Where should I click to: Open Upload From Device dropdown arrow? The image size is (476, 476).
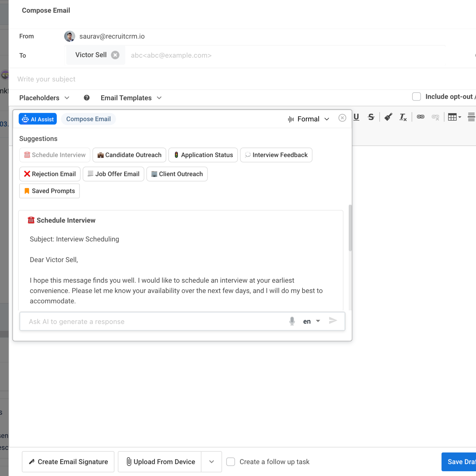point(212,462)
